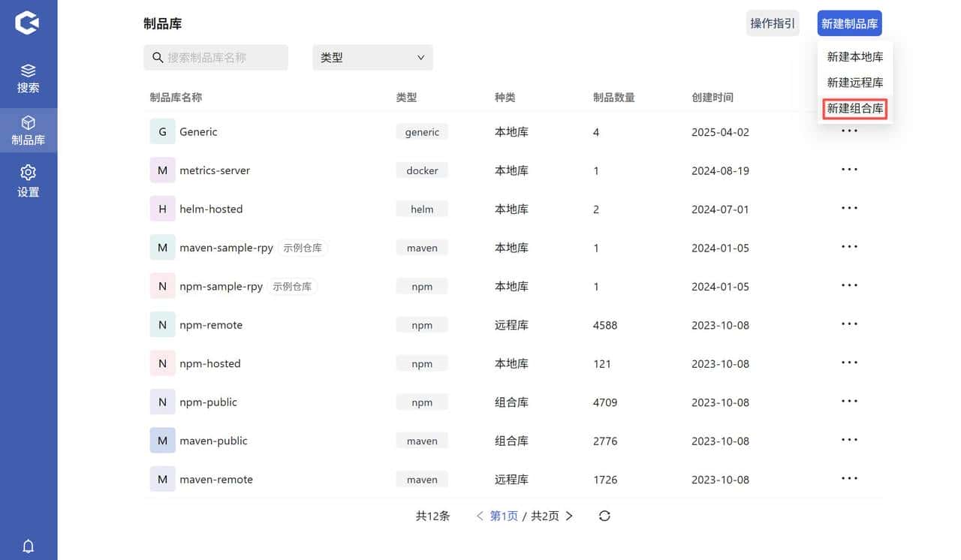
Task: Click the 操作指引 button
Action: pyautogui.click(x=773, y=23)
